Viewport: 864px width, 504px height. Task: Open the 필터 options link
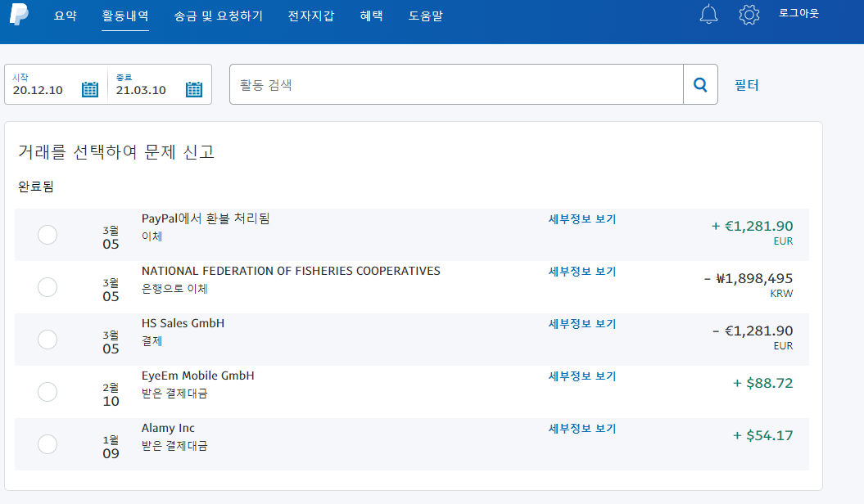747,85
